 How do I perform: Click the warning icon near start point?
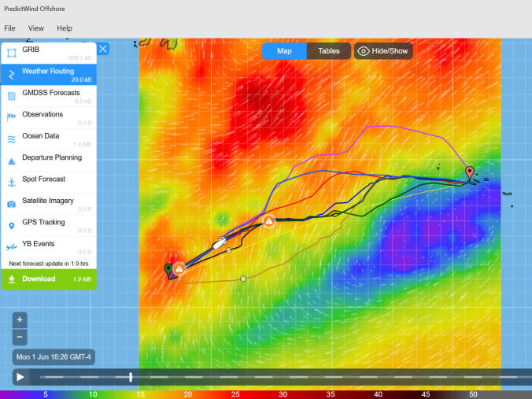179,269
